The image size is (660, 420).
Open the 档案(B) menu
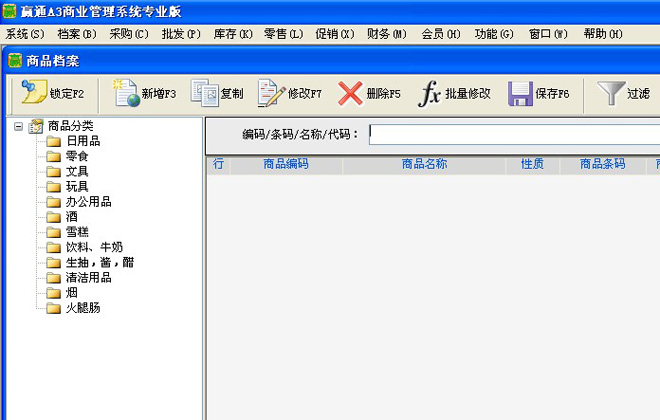tap(77, 34)
